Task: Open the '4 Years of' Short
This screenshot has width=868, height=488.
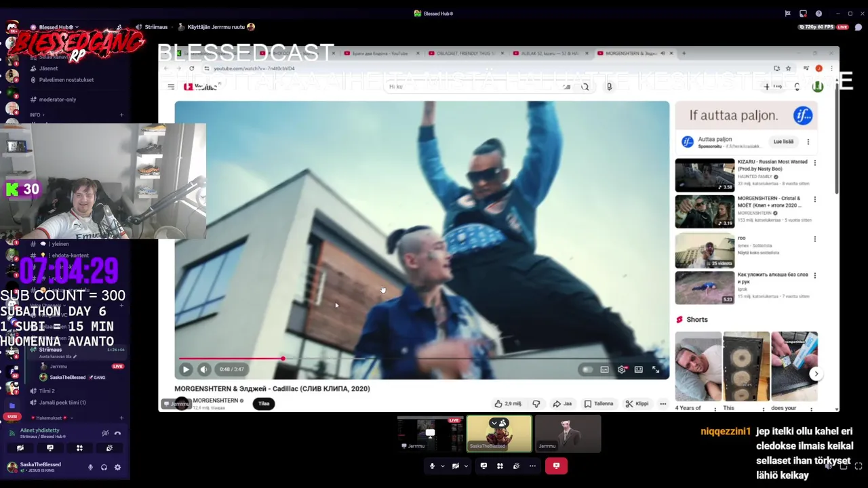Action: (x=698, y=367)
